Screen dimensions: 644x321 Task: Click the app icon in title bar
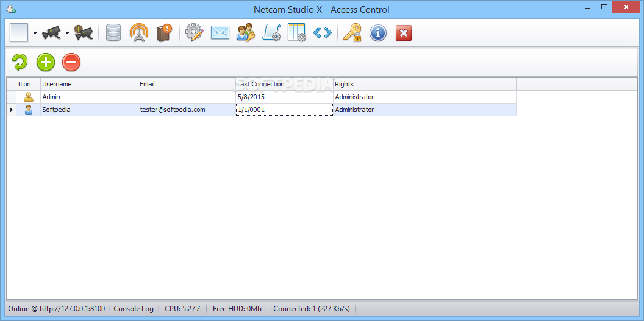11,9
